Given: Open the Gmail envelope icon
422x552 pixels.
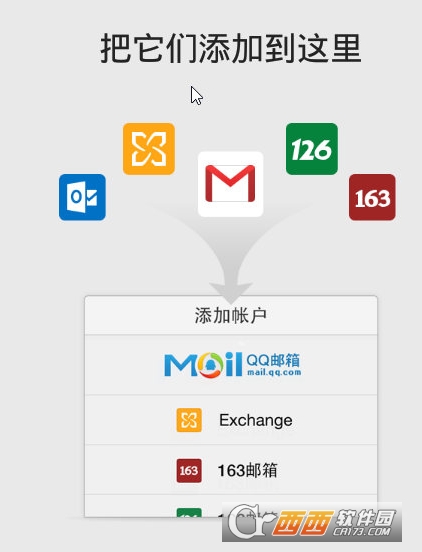Looking at the screenshot, I should [231, 184].
